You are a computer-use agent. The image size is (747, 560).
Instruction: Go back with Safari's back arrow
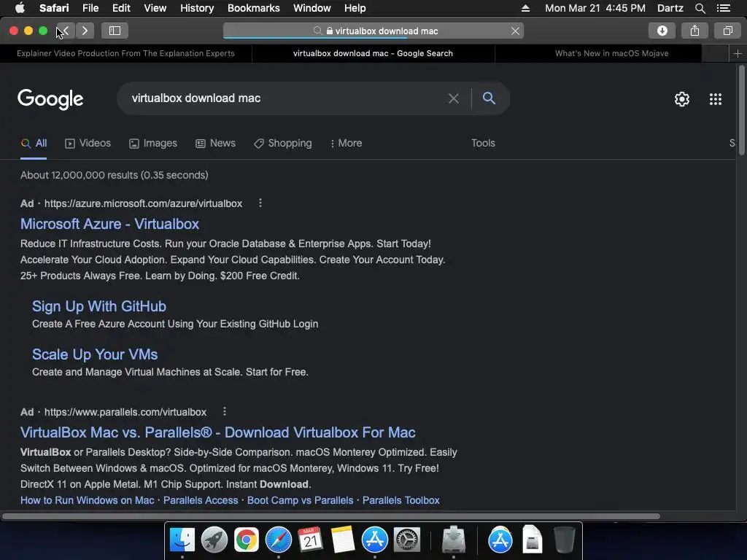tap(65, 31)
